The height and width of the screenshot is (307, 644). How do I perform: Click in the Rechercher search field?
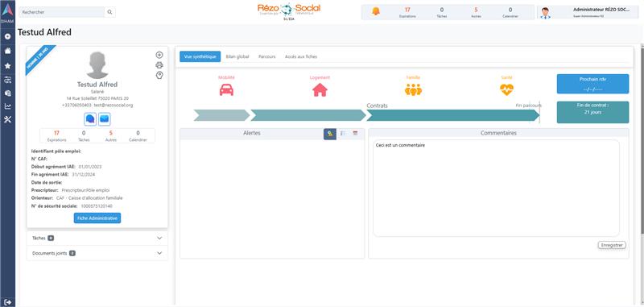(62, 12)
